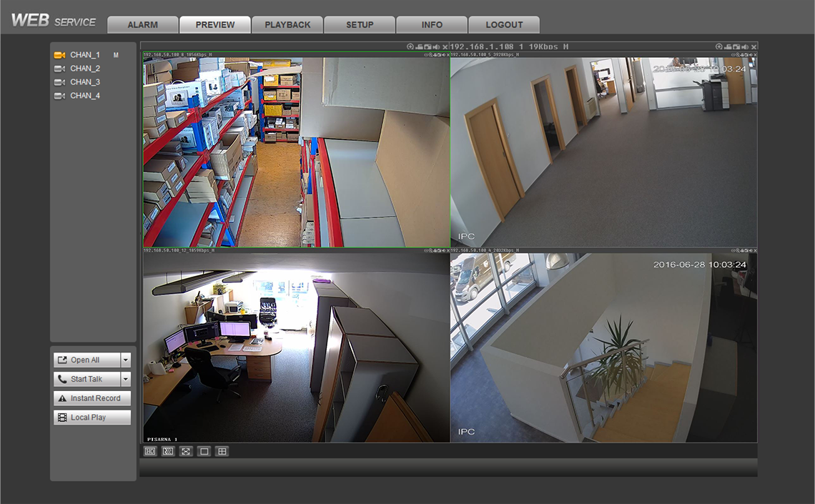Click the HD image quality icon

tap(150, 451)
